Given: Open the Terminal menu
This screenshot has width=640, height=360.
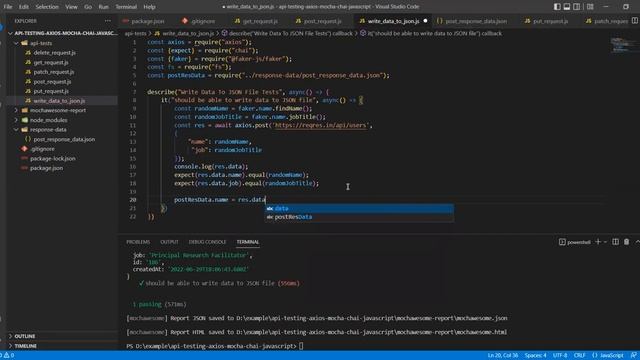Looking at the screenshot, I should (x=126, y=7).
